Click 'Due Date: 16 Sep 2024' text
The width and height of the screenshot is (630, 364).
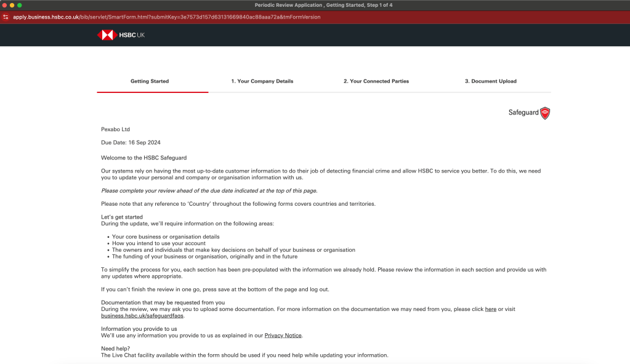131,143
